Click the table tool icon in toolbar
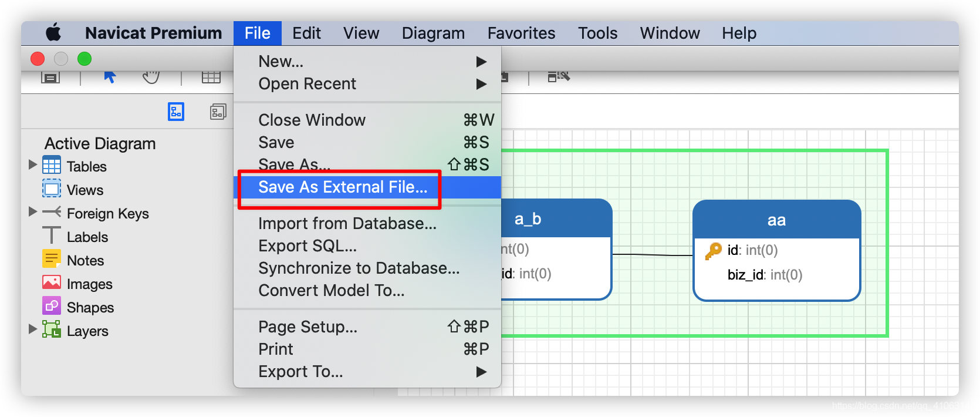This screenshot has width=980, height=417. tap(211, 77)
